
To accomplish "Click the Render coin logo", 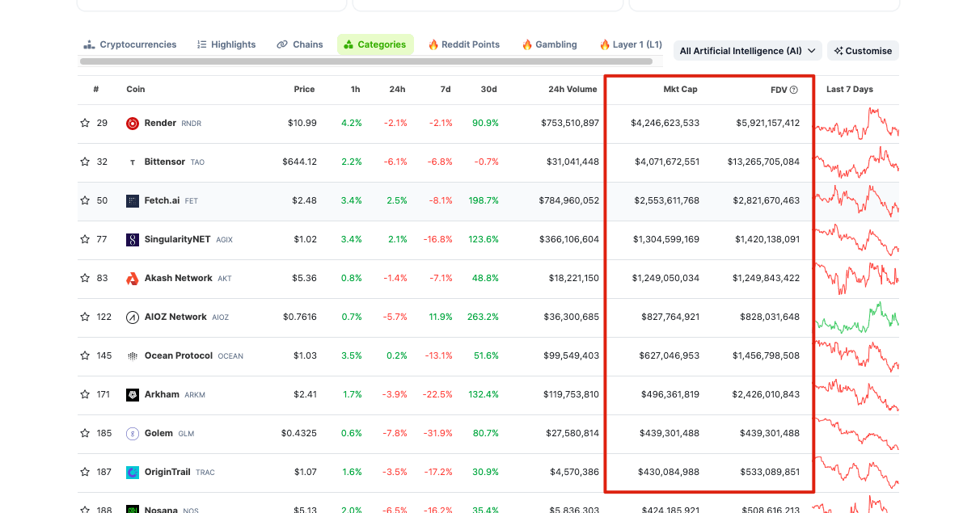I will click(x=133, y=124).
